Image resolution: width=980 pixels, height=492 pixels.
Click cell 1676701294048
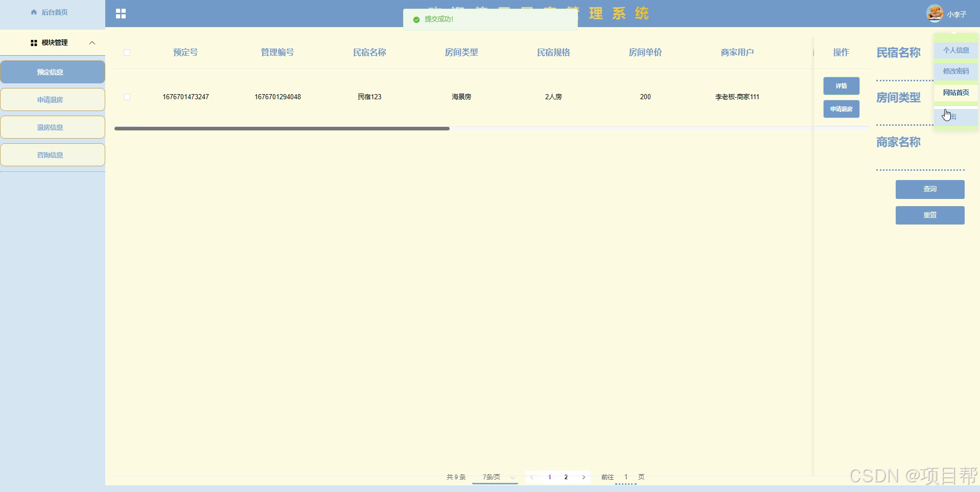click(277, 97)
